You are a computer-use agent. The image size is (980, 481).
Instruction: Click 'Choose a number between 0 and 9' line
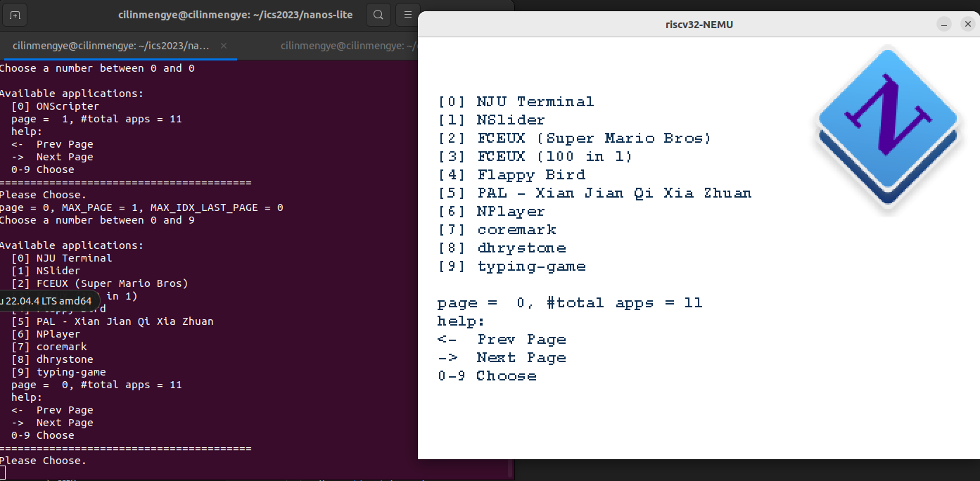pos(97,220)
